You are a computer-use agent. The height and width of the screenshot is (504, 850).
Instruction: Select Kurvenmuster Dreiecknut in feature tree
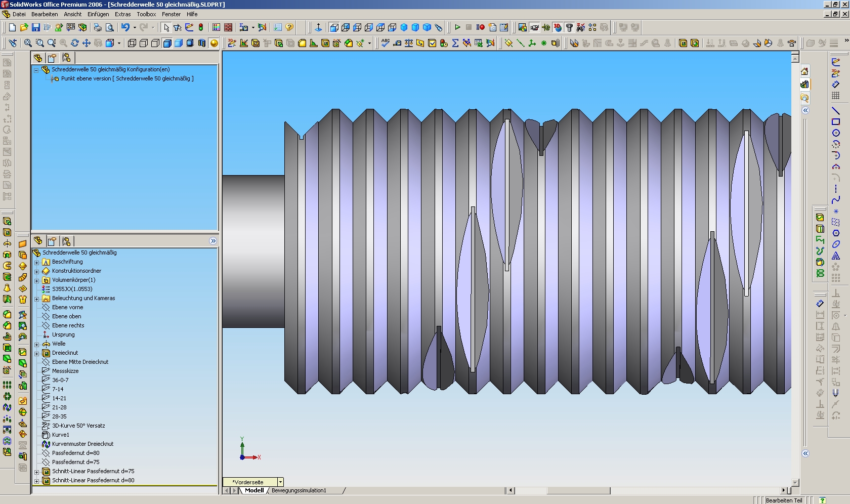82,444
